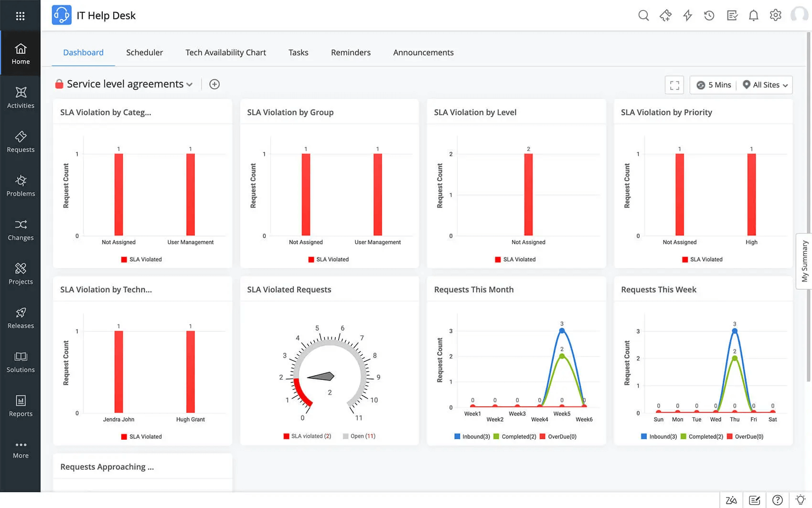Viewport: 812px width, 508px height.
Task: Expand the More menu in sidebar
Action: (x=21, y=450)
